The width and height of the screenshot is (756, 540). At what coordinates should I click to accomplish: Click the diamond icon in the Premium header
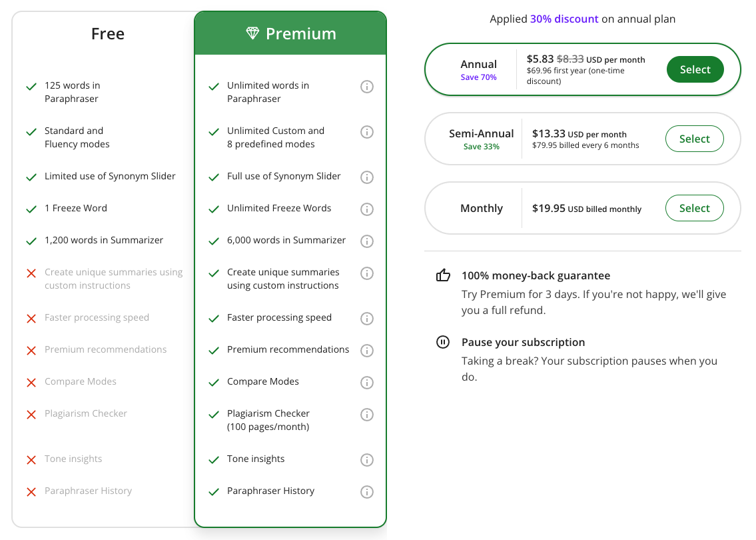pyautogui.click(x=252, y=33)
